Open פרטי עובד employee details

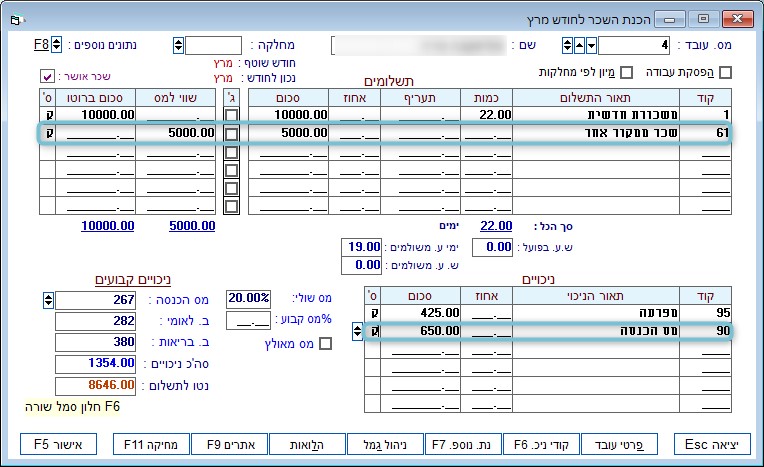(x=619, y=444)
